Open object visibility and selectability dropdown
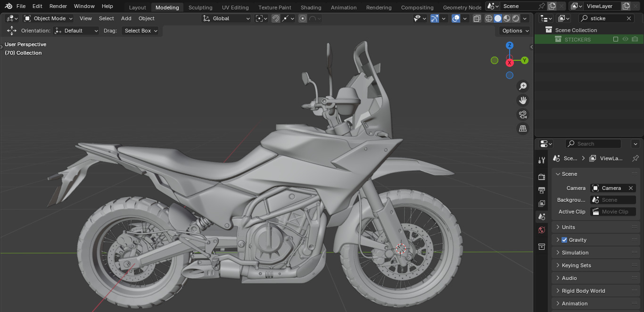 [x=420, y=18]
